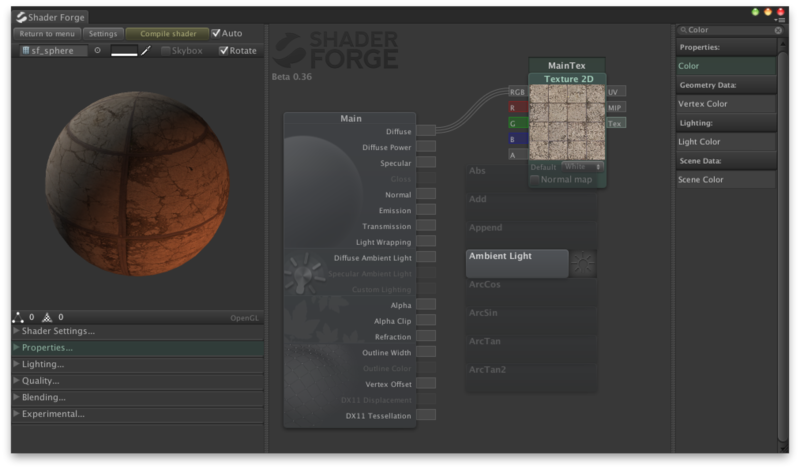Select the blue B output connector
Viewport: 800px width, 469px height.
tap(517, 139)
